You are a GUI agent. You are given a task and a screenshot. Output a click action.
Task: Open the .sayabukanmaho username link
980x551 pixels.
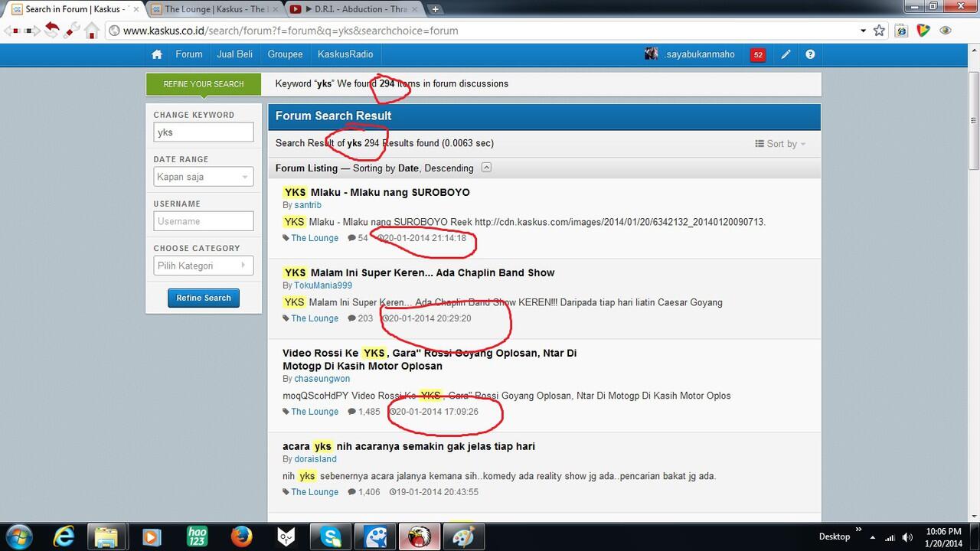[699, 54]
